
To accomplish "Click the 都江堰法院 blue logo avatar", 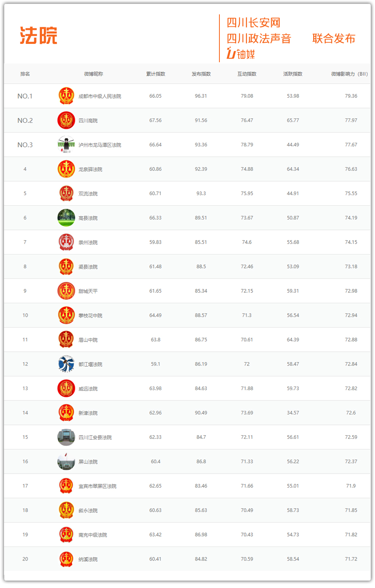I will tap(66, 364).
